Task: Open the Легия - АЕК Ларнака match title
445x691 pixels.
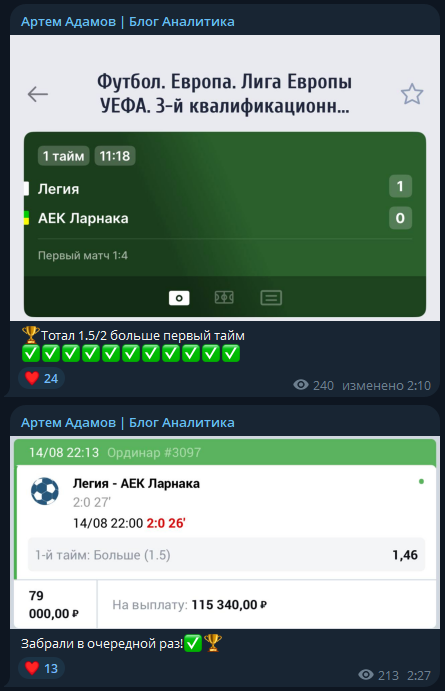Action: 136,483
